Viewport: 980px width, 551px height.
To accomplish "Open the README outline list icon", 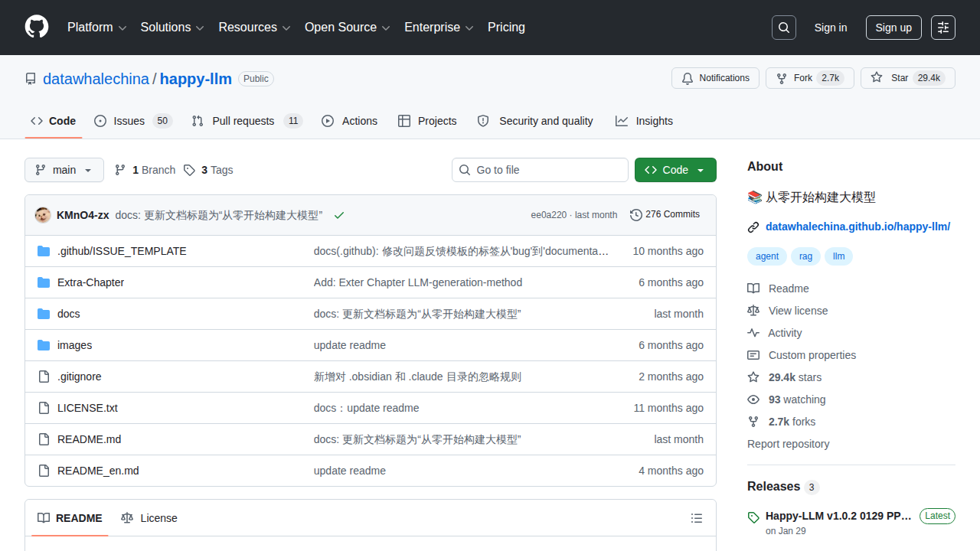I will 697,518.
